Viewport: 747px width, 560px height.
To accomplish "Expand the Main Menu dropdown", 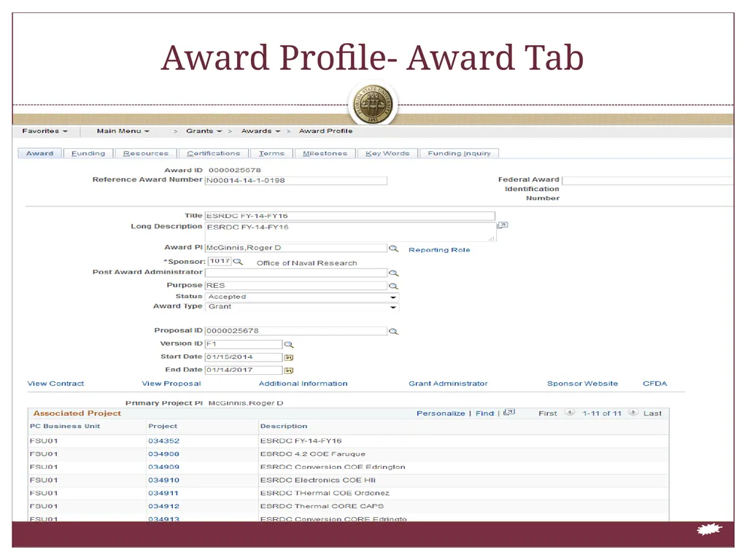I will pyautogui.click(x=123, y=131).
